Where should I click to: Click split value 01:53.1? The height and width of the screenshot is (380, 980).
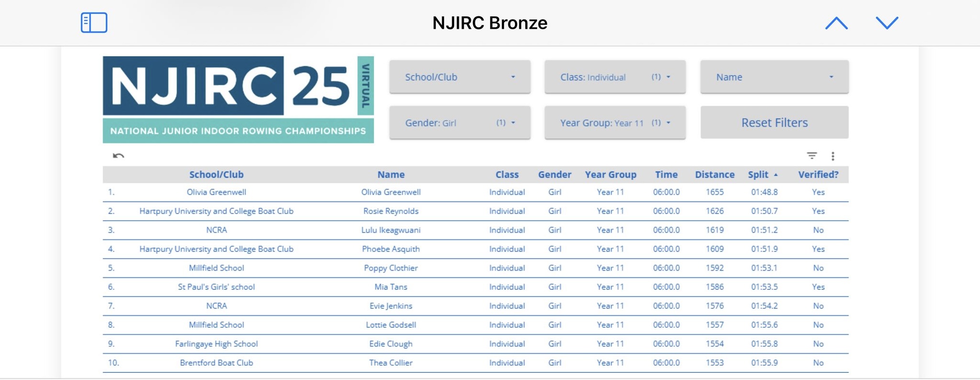pos(764,268)
